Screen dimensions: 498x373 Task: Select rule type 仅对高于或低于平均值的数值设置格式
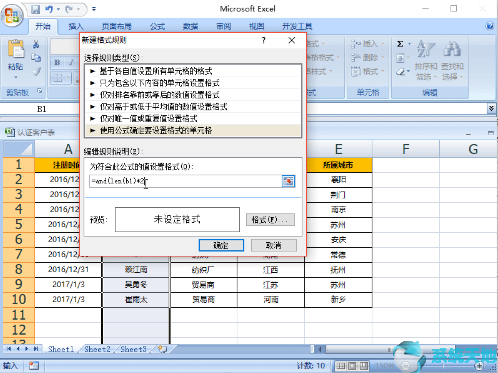pos(193,107)
